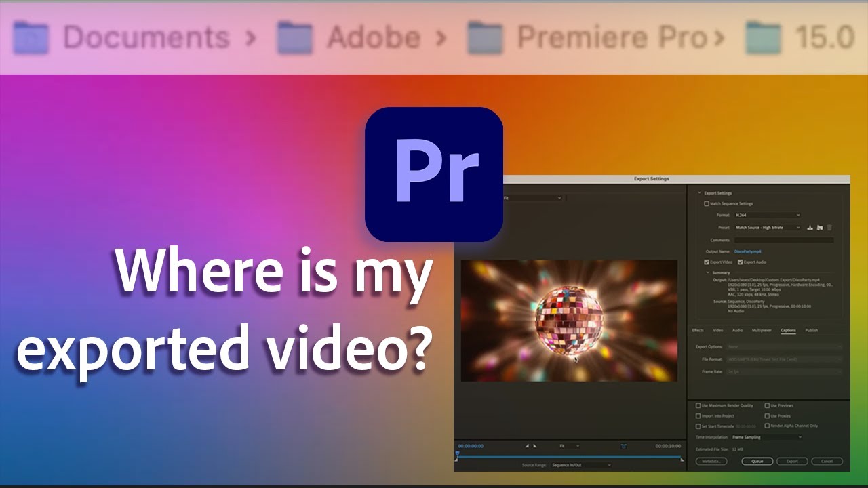Uncheck the Export Video checkbox
This screenshot has width=868, height=488.
[x=707, y=262]
